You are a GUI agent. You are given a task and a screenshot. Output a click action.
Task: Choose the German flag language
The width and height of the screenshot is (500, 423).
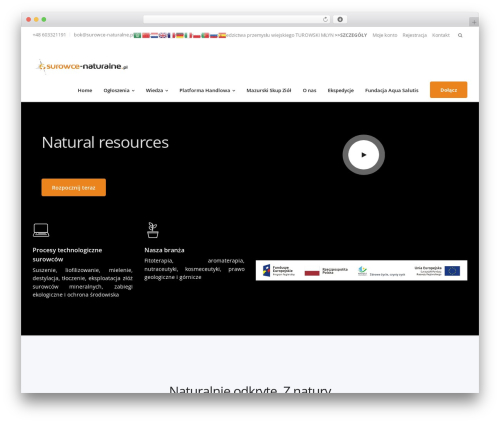pos(180,35)
